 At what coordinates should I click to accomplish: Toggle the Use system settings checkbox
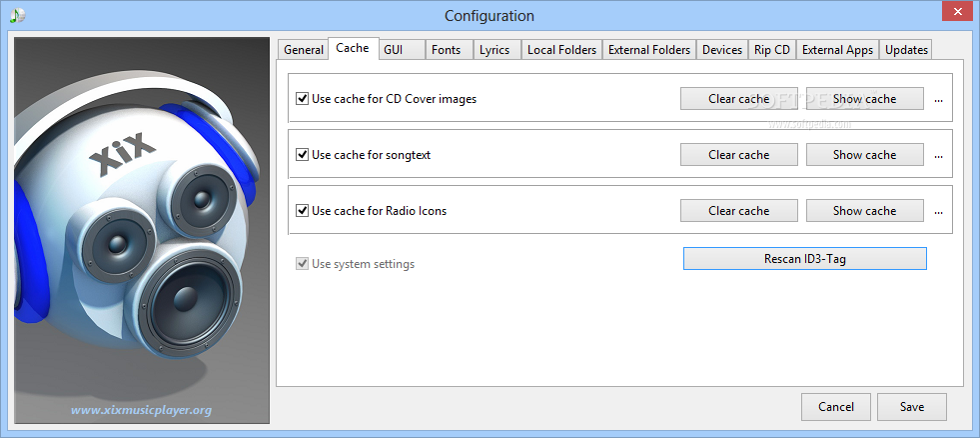coord(303,264)
